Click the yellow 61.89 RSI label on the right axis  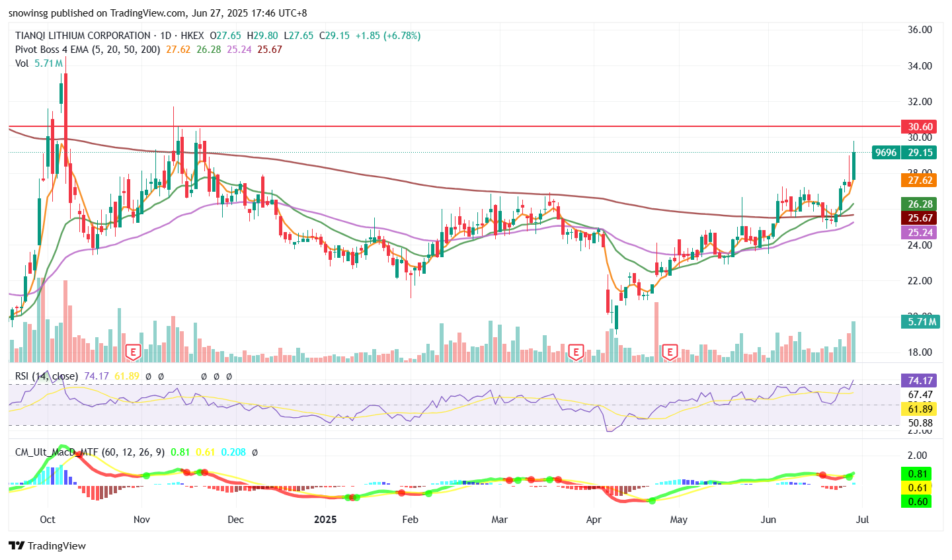919,409
